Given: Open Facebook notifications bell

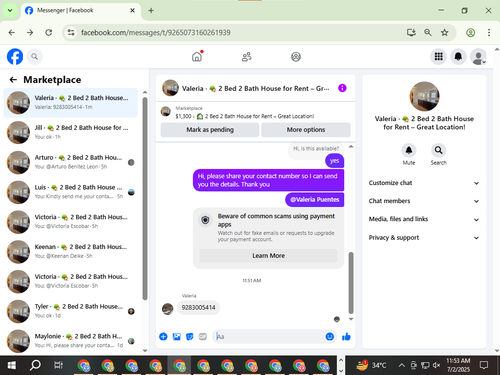Looking at the screenshot, I should (458, 57).
